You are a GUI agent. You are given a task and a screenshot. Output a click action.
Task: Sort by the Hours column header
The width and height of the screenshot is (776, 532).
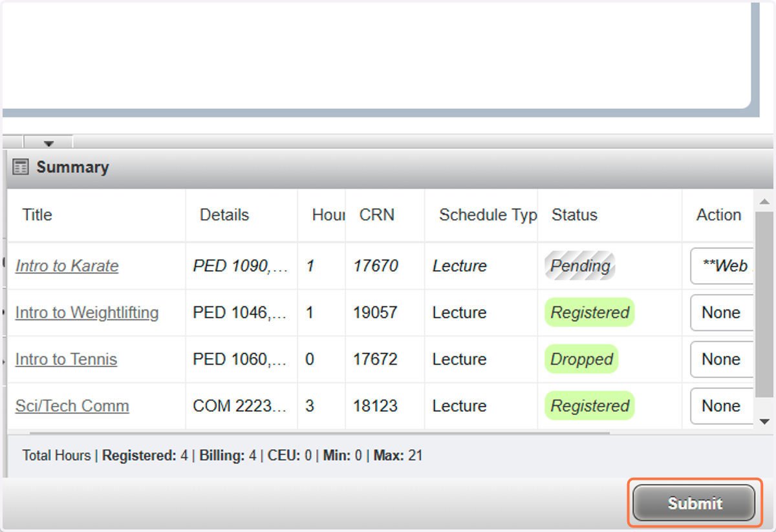tap(328, 215)
